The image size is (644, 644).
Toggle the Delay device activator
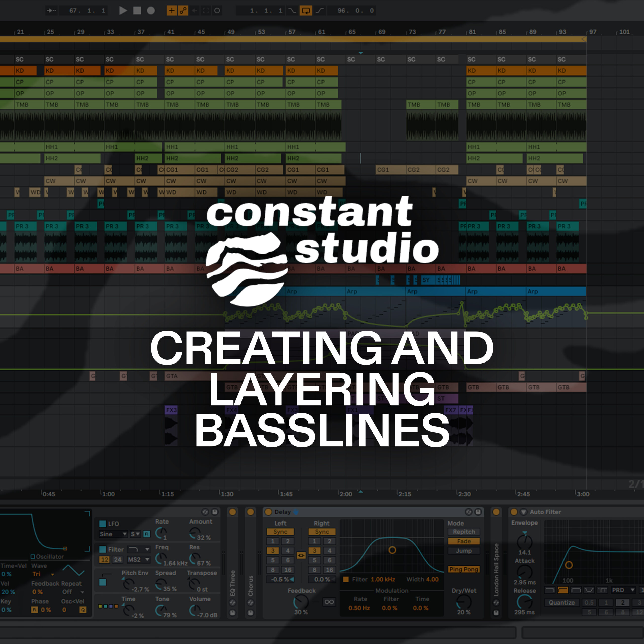click(268, 512)
